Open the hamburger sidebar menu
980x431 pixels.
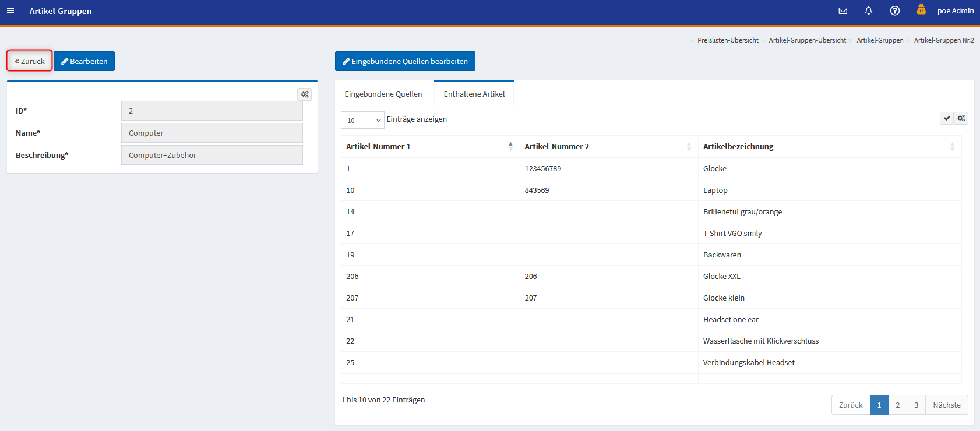pyautogui.click(x=10, y=10)
